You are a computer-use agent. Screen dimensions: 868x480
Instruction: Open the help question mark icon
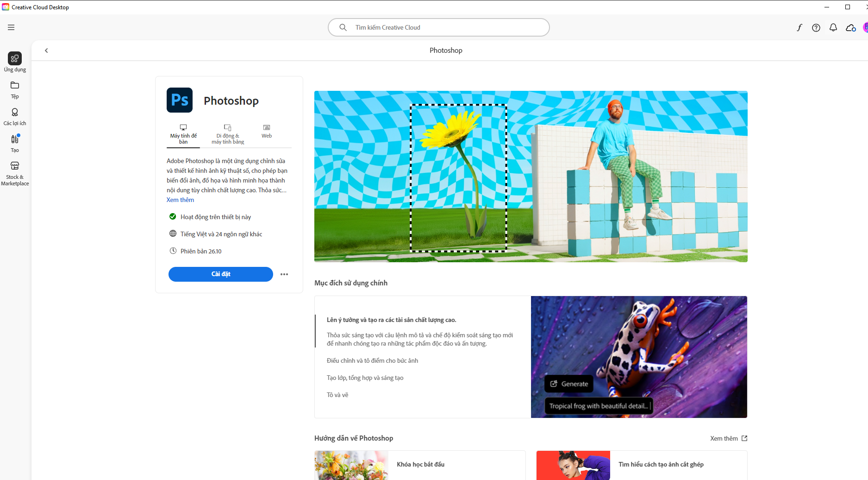click(816, 28)
